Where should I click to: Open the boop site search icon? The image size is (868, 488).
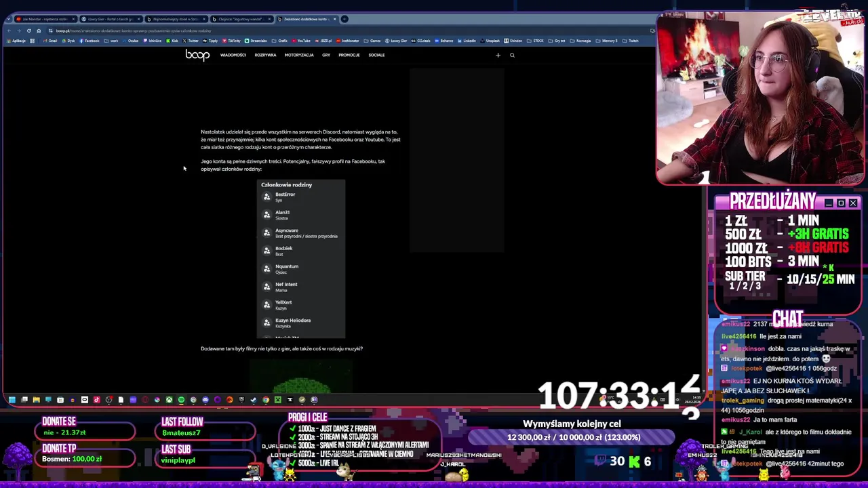click(512, 55)
